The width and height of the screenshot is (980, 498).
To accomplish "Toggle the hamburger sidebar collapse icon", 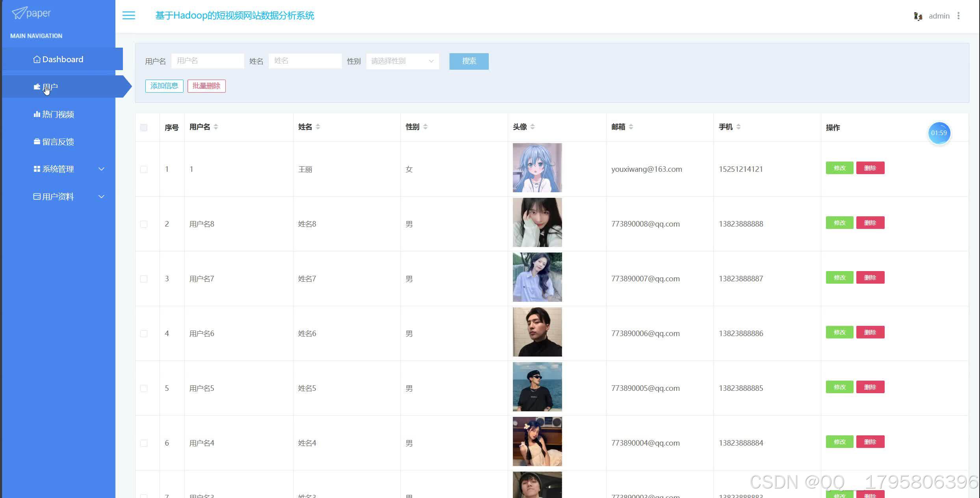I will click(128, 15).
